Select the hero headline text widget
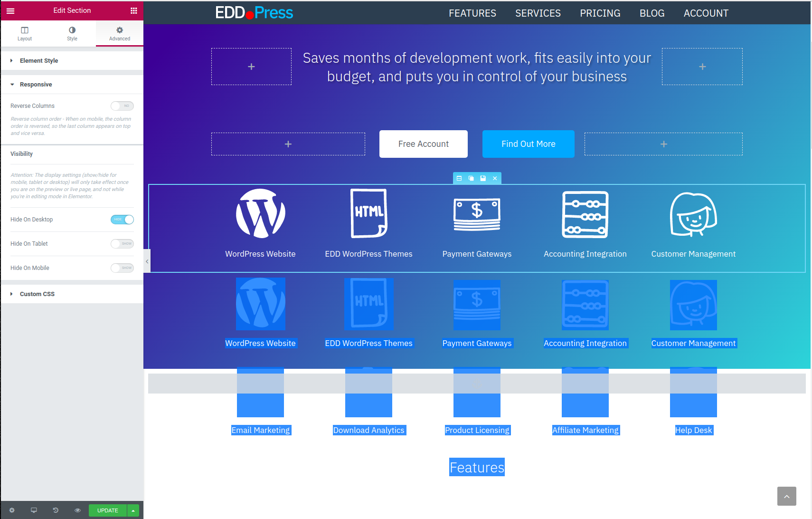Screen dimensions: 812x519 pos(477,67)
